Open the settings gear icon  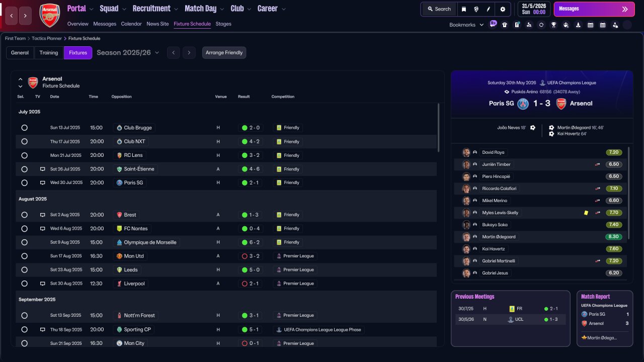503,9
